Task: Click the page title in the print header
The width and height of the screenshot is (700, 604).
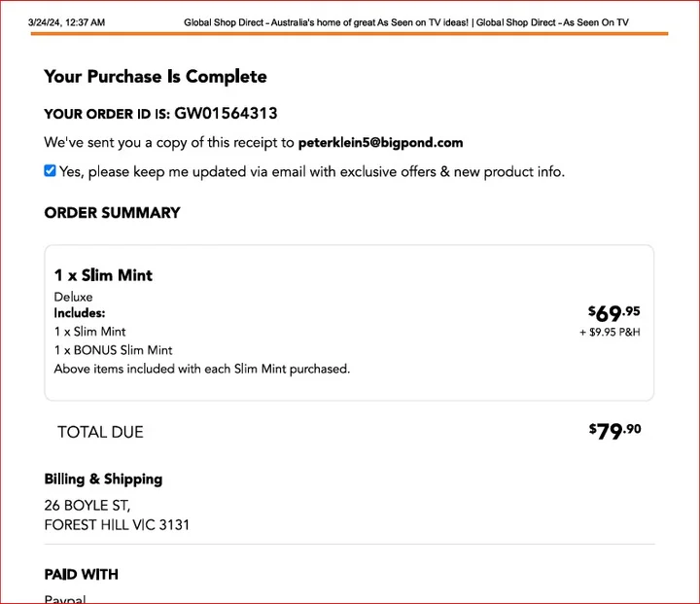Action: coord(405,22)
